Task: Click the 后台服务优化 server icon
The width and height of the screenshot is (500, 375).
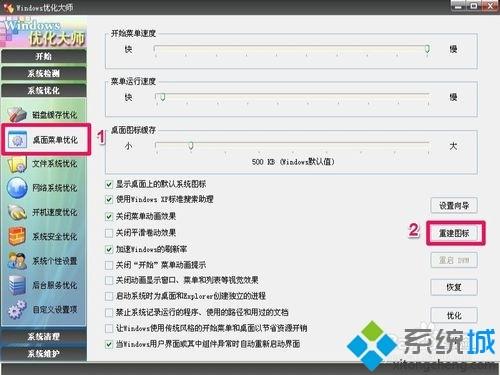Action: [17, 285]
